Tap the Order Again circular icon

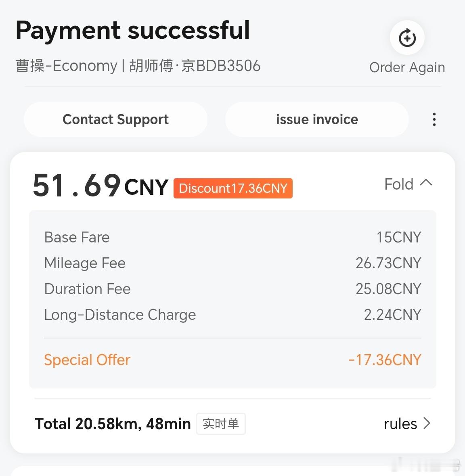(x=407, y=38)
